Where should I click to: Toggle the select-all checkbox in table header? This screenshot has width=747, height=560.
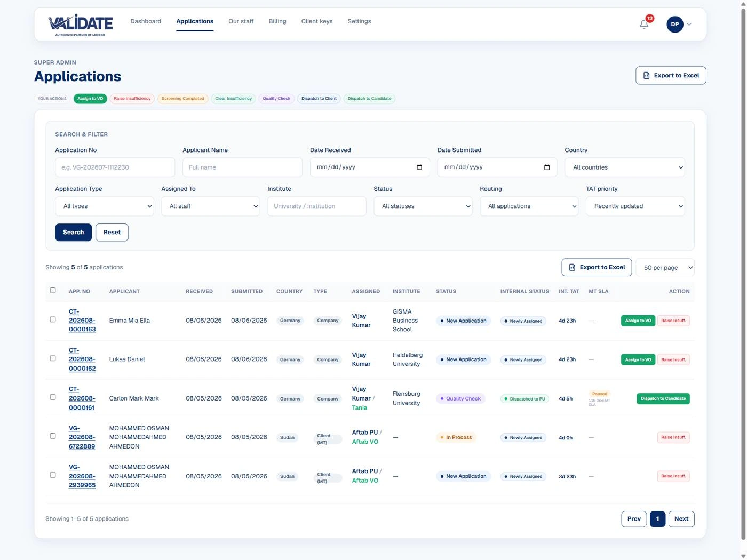pyautogui.click(x=53, y=291)
